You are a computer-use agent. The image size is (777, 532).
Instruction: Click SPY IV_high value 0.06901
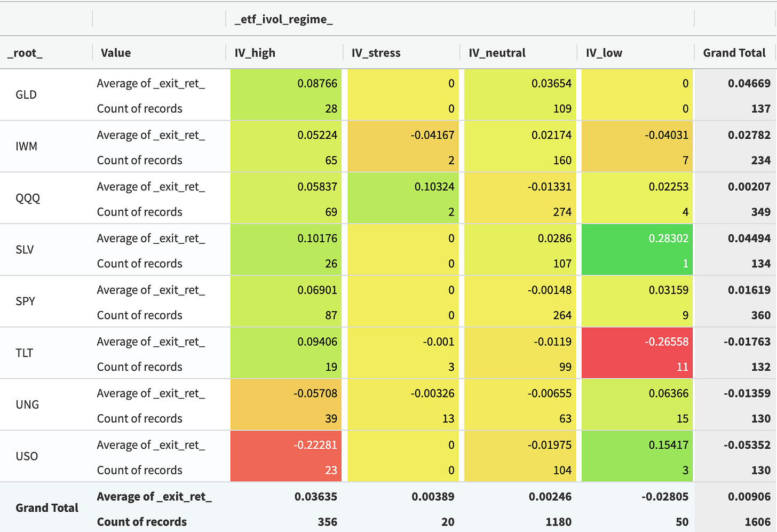pyautogui.click(x=318, y=290)
